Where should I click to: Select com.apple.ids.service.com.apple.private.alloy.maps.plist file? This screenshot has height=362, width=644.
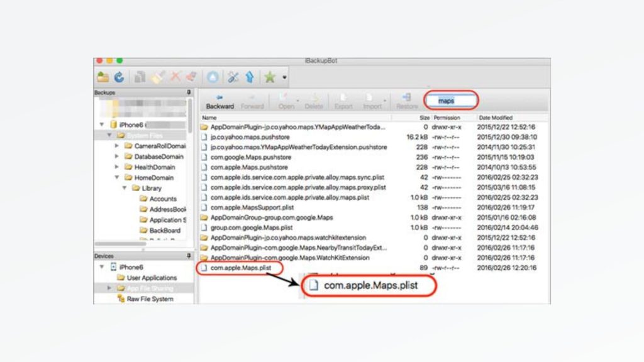[374, 197]
